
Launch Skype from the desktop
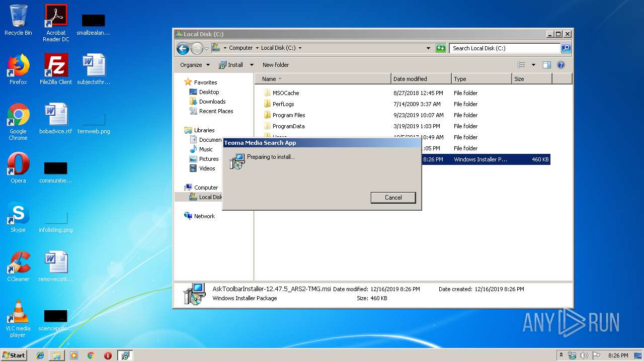(x=18, y=217)
